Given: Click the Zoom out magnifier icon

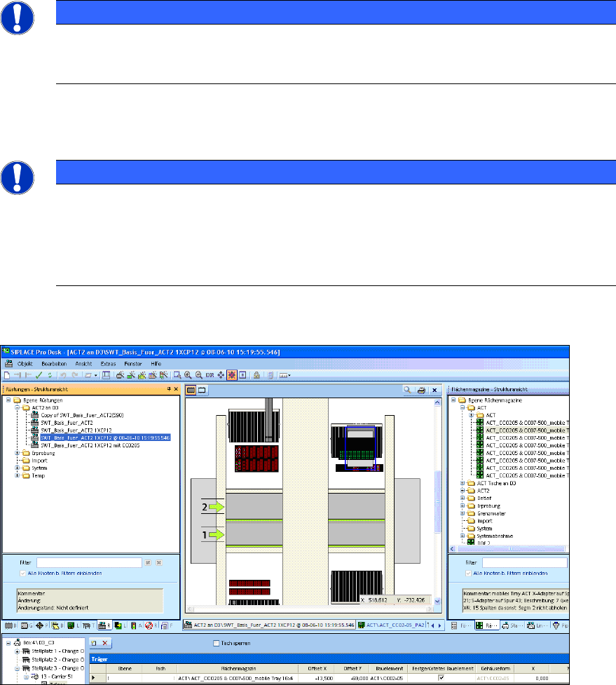Looking at the screenshot, I should (x=198, y=375).
